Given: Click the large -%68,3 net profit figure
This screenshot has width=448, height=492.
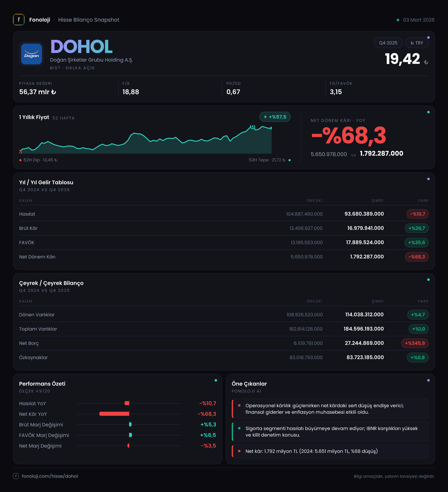Looking at the screenshot, I should point(349,136).
